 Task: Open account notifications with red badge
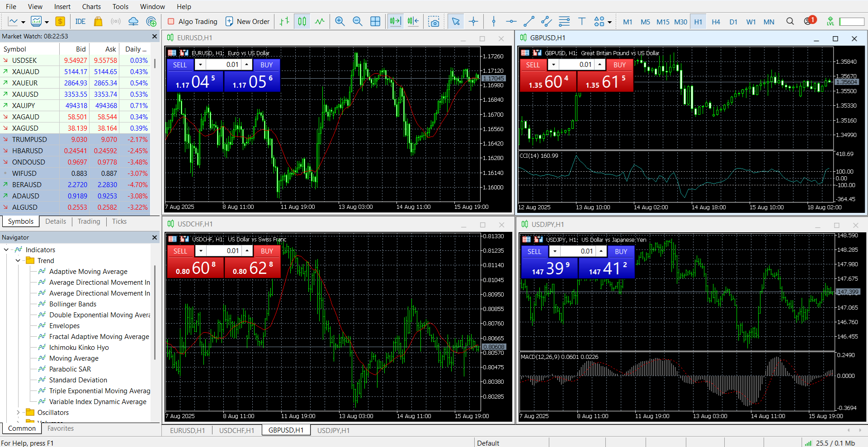pos(810,21)
